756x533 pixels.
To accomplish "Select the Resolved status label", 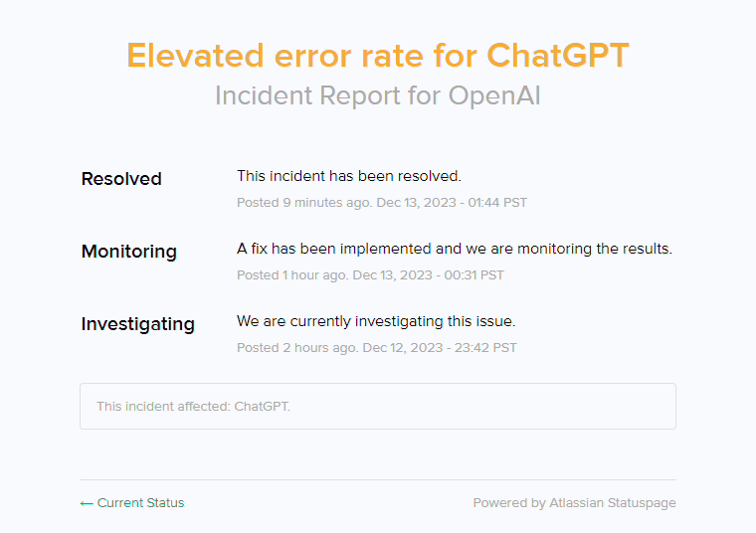I will [x=121, y=179].
